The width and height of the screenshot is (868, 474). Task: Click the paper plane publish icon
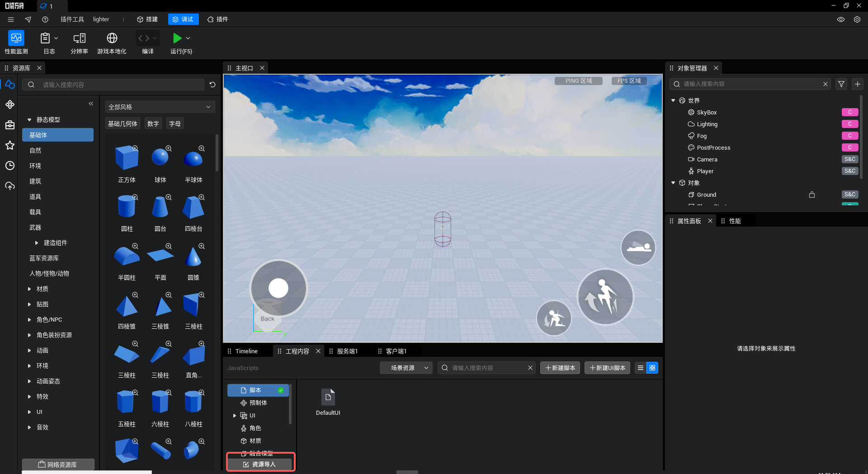point(28,19)
